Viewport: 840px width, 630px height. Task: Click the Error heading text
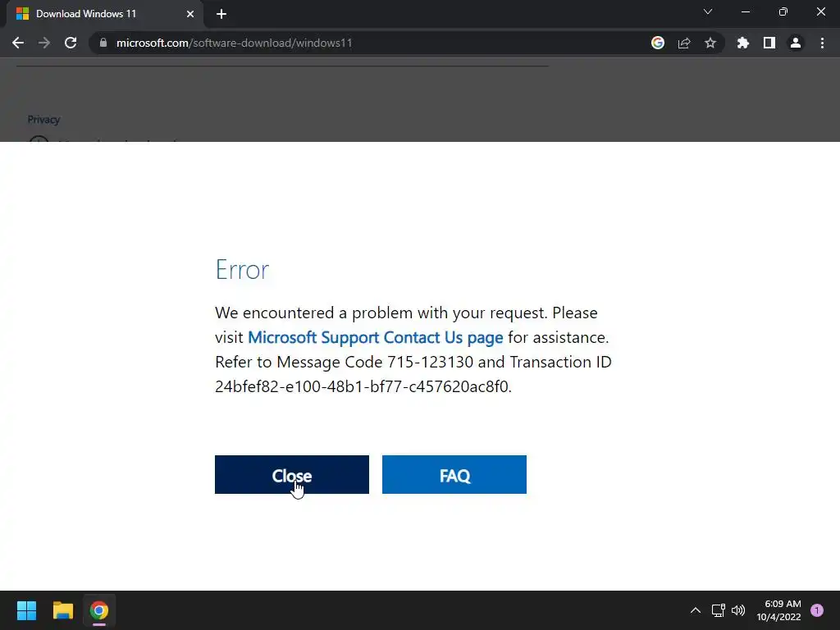coord(242,269)
